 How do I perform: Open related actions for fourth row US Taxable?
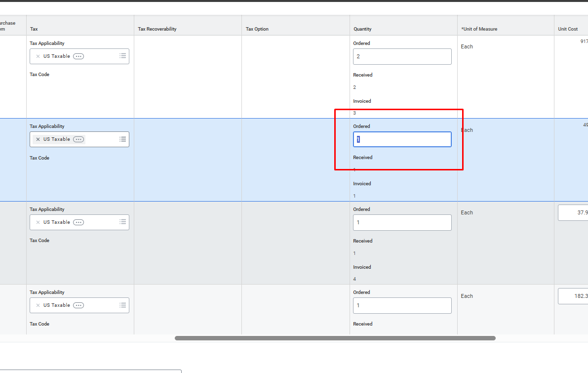[x=78, y=305]
